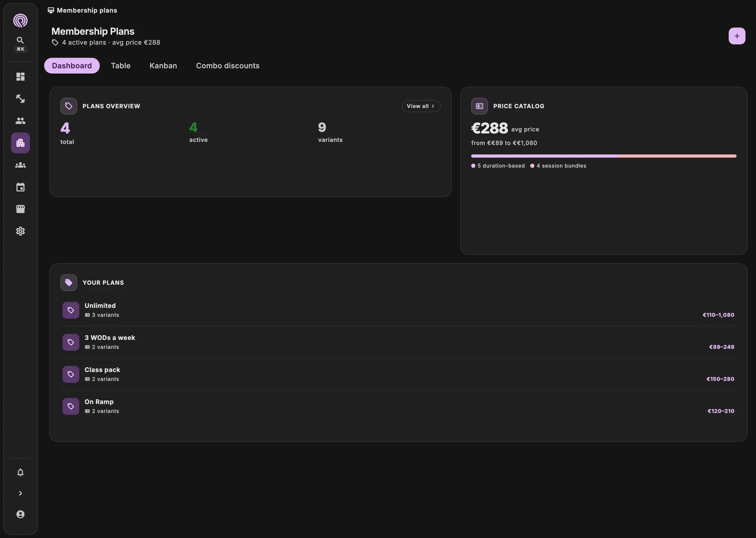Click View all in Plans Overview
The image size is (756, 538).
tap(421, 106)
